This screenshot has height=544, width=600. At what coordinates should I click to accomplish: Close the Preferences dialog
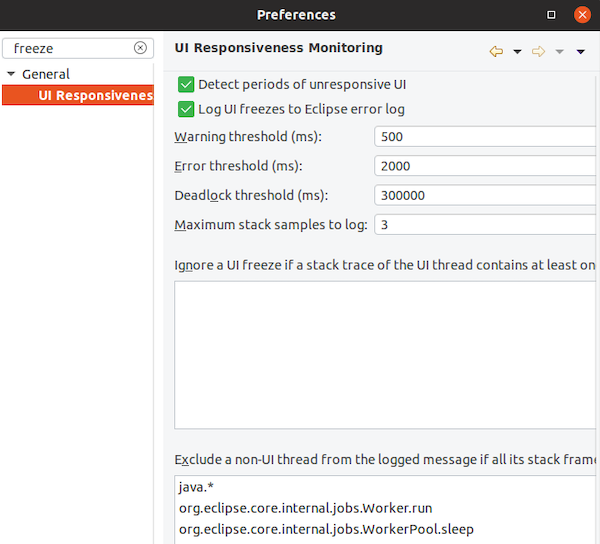point(582,15)
